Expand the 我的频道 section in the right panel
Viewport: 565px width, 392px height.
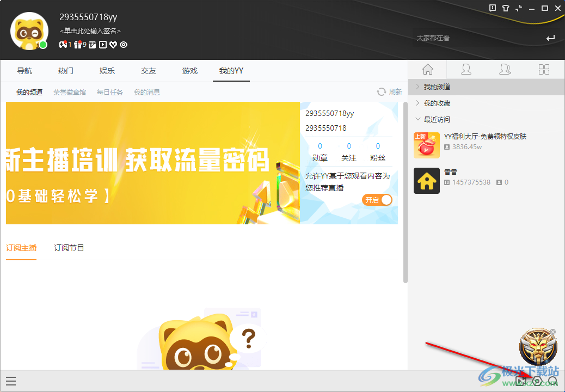click(x=487, y=87)
